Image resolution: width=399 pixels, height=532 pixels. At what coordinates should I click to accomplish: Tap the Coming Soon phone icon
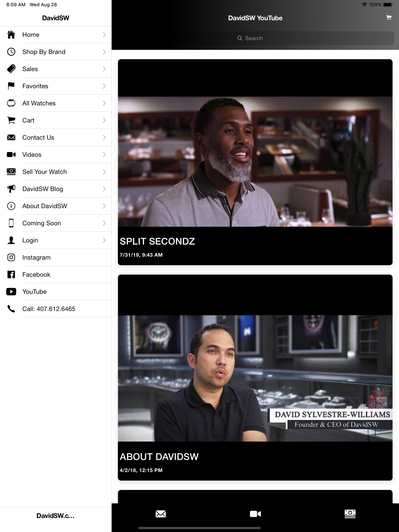(x=11, y=223)
